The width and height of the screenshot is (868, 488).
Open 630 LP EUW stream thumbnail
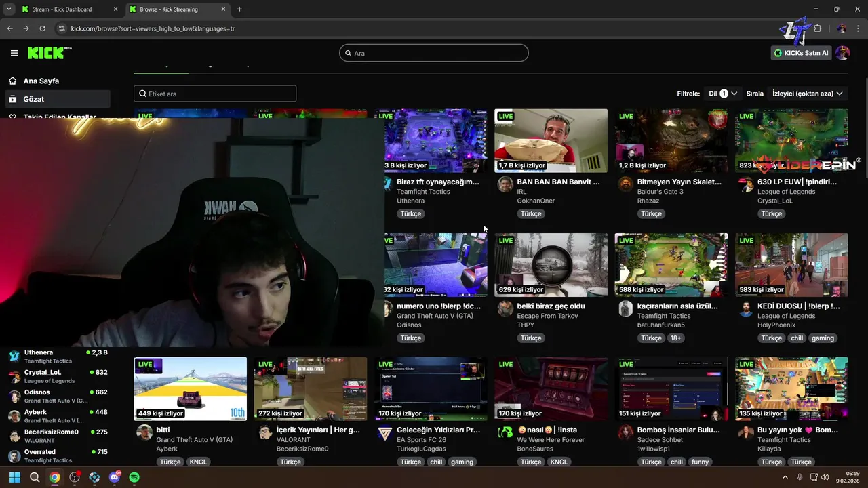pyautogui.click(x=791, y=140)
